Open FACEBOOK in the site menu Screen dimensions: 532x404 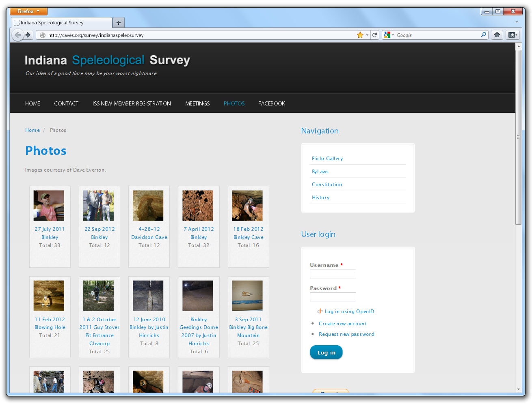point(272,103)
